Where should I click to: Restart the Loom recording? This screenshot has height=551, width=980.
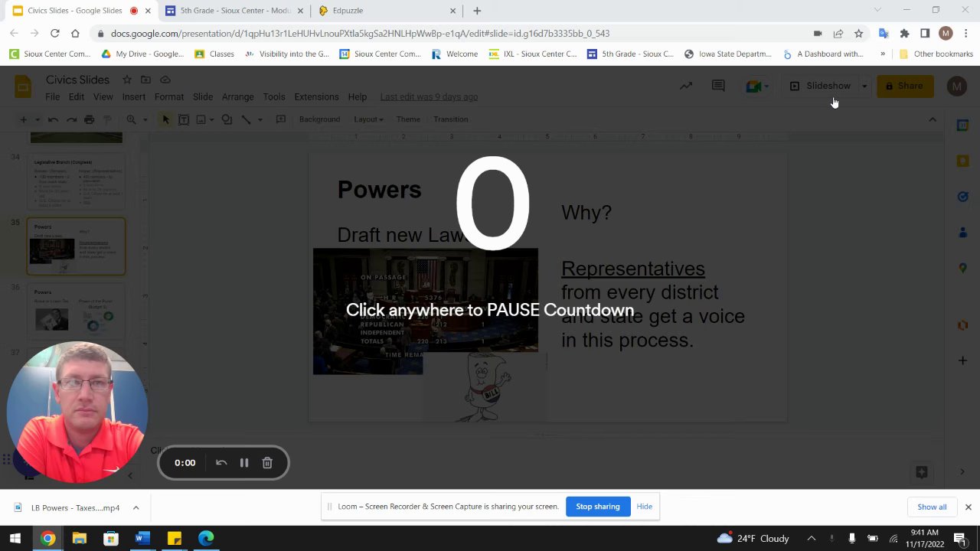[x=221, y=463]
